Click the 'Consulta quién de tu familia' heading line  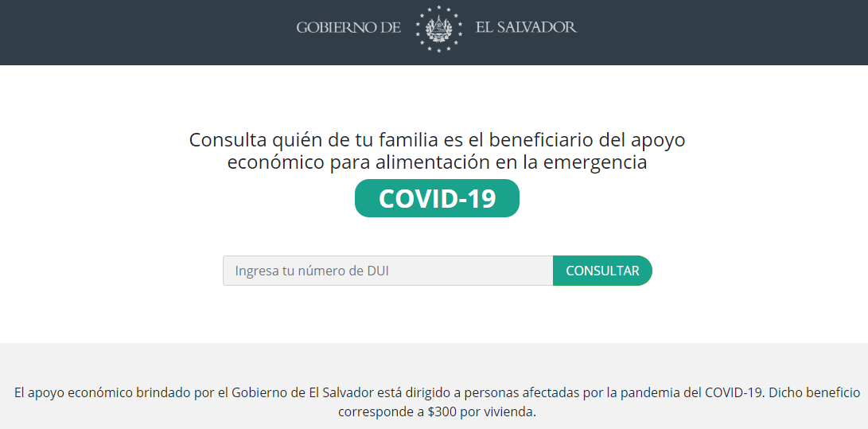tap(437, 140)
